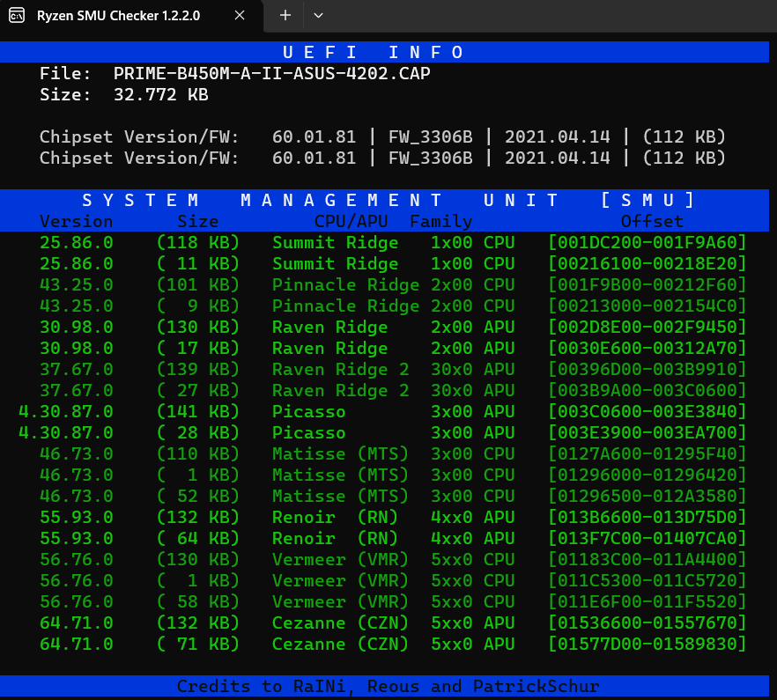Open the new tab profile dropdown chevron

point(318,15)
